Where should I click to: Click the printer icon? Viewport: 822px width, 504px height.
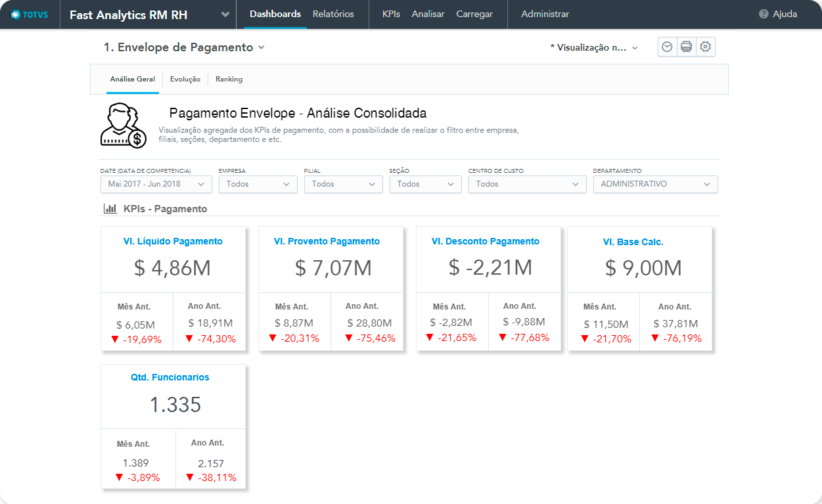(x=686, y=47)
